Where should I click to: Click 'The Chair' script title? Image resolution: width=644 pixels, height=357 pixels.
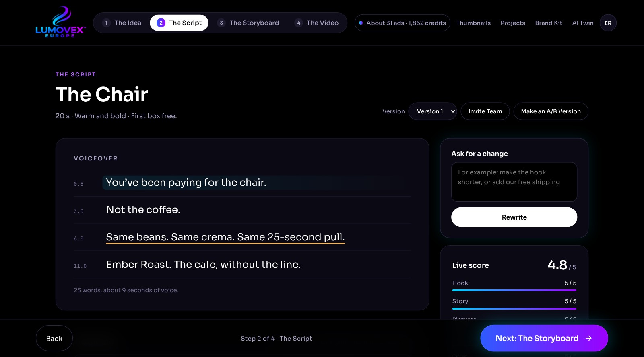102,94
